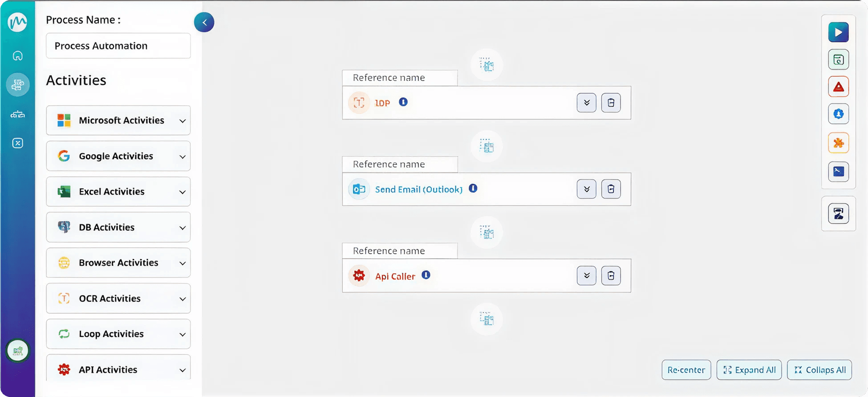Open the home icon in left sidebar
Screen dimensions: 868x397
(18, 56)
